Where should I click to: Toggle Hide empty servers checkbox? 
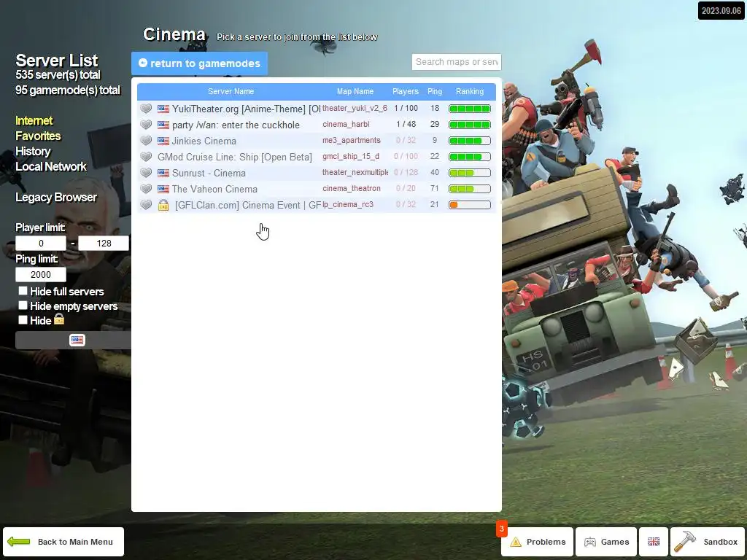click(23, 306)
